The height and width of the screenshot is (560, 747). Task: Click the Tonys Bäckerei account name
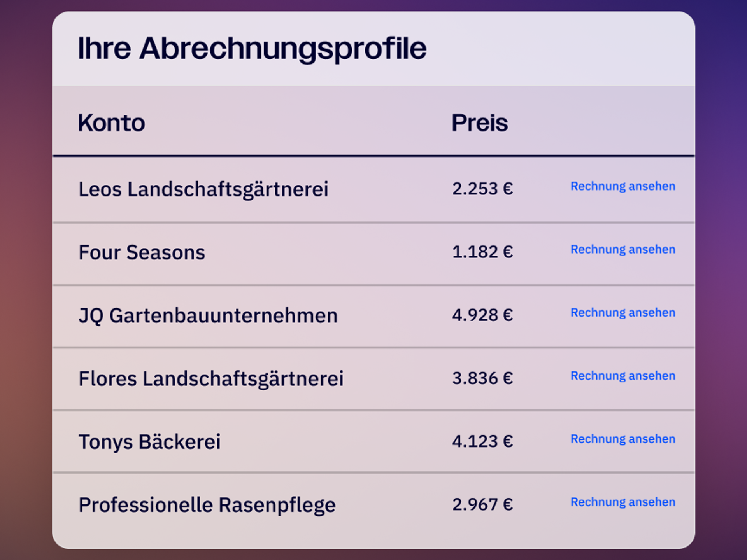[149, 442]
